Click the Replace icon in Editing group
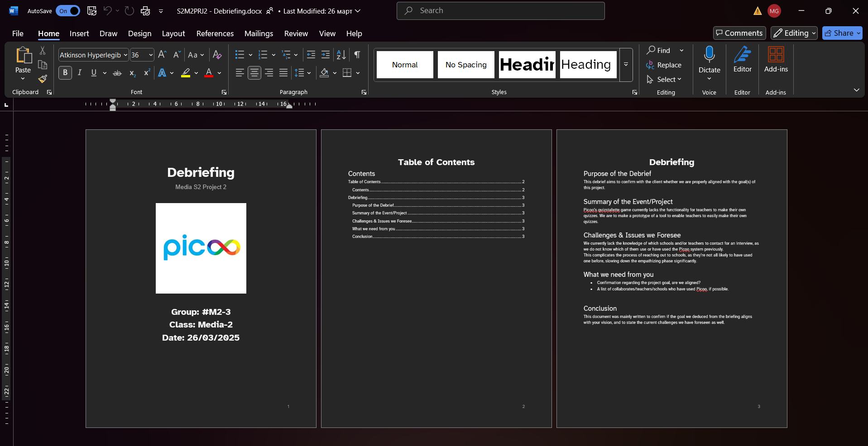 (x=664, y=65)
